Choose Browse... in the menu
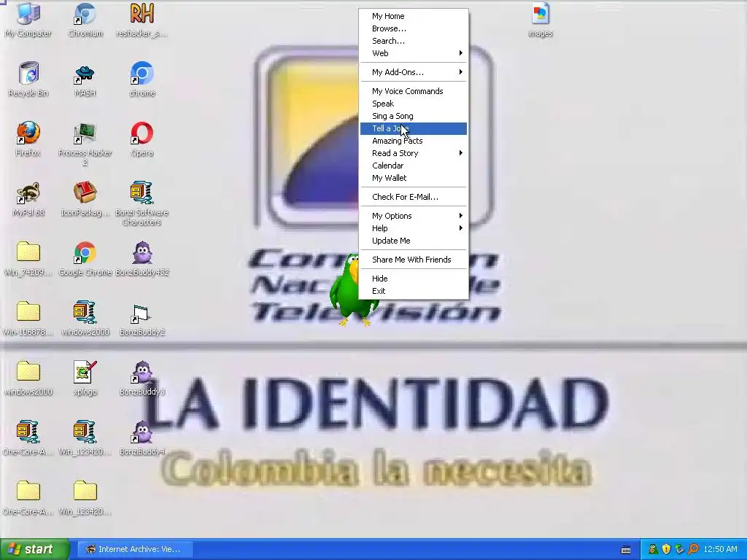The width and height of the screenshot is (747, 560). pos(414,28)
